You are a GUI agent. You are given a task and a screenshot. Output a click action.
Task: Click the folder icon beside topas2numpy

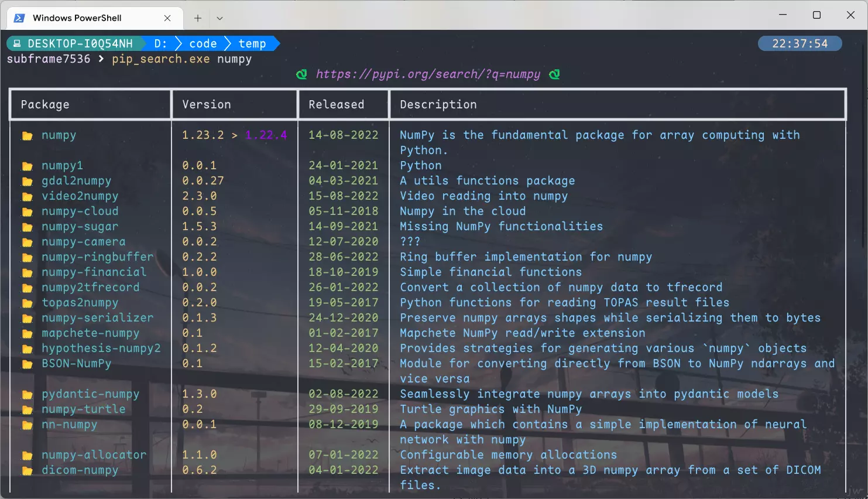click(27, 303)
